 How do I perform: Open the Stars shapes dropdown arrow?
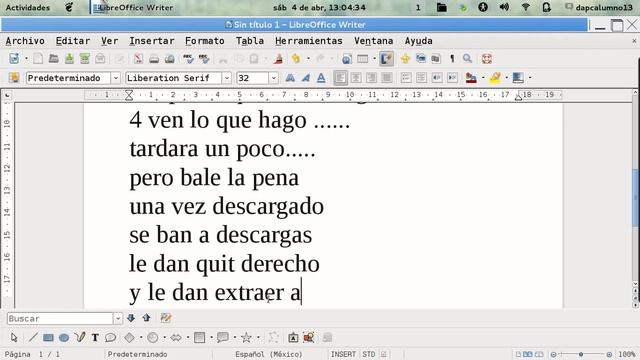click(x=258, y=338)
